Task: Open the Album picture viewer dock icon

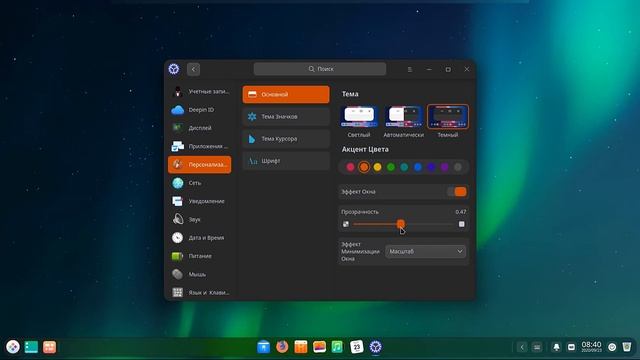Action: pos(319,347)
